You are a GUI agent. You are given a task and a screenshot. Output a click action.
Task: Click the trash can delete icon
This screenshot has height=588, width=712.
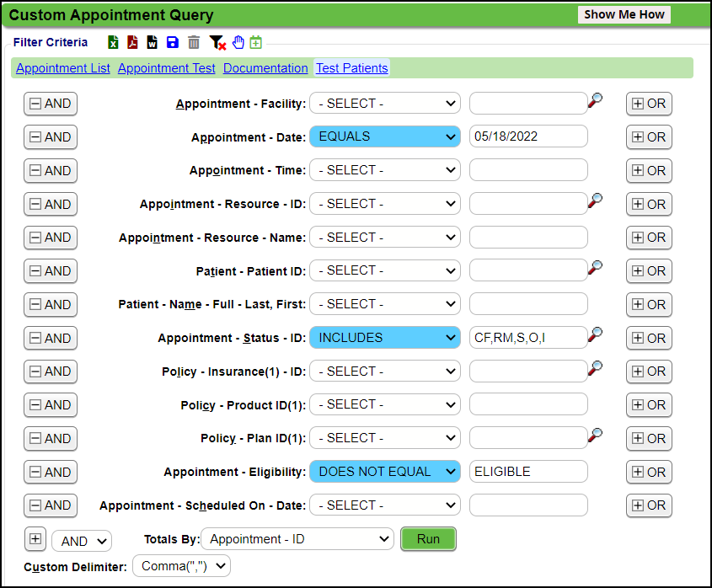[x=194, y=42]
